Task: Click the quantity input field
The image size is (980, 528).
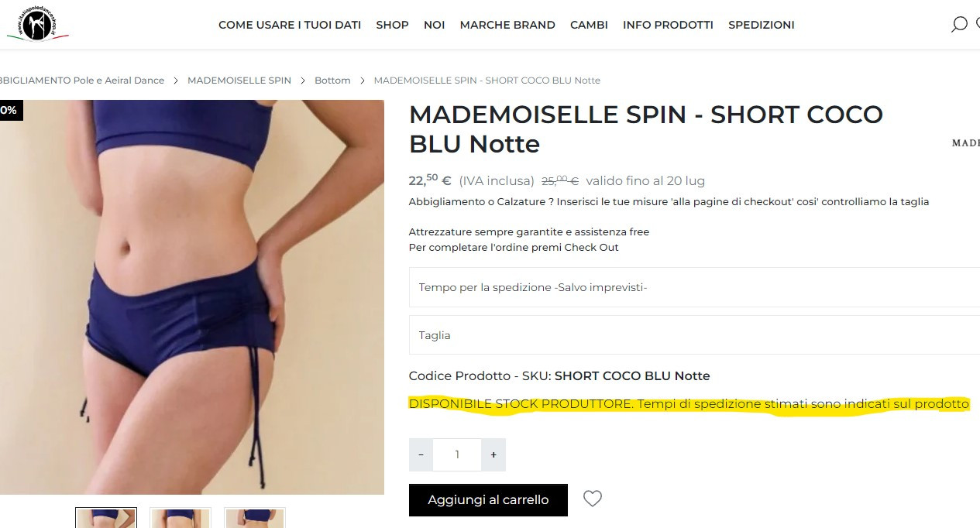Action: 457,455
